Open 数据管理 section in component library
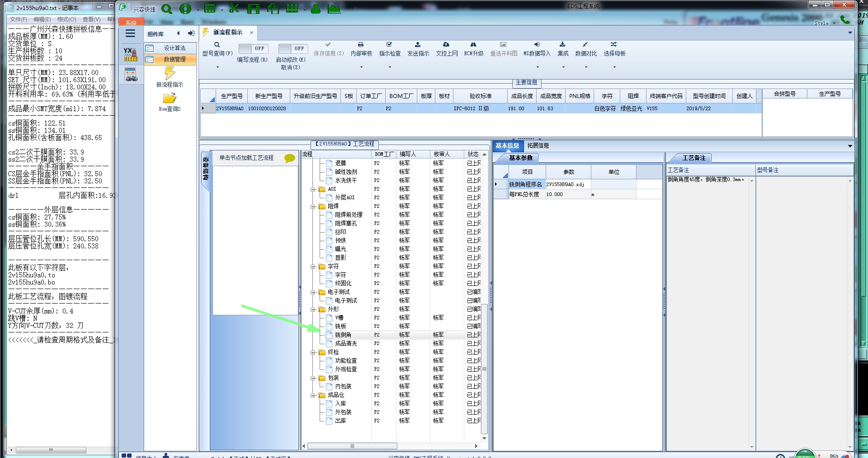Image resolution: width=868 pixels, height=458 pixels. tap(170, 59)
